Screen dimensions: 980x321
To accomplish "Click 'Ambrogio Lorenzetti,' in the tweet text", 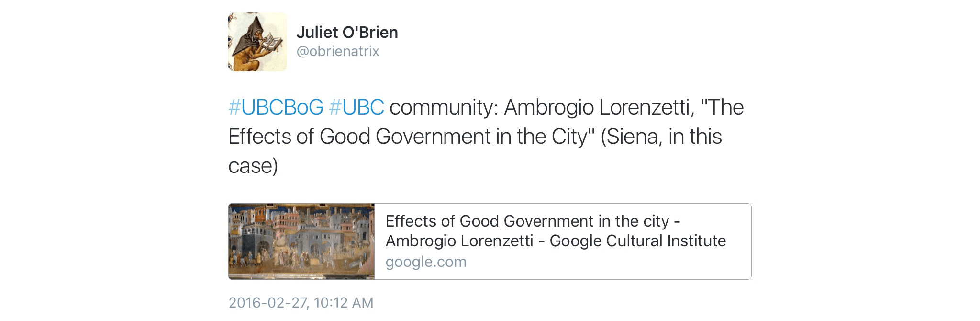I will (599, 107).
